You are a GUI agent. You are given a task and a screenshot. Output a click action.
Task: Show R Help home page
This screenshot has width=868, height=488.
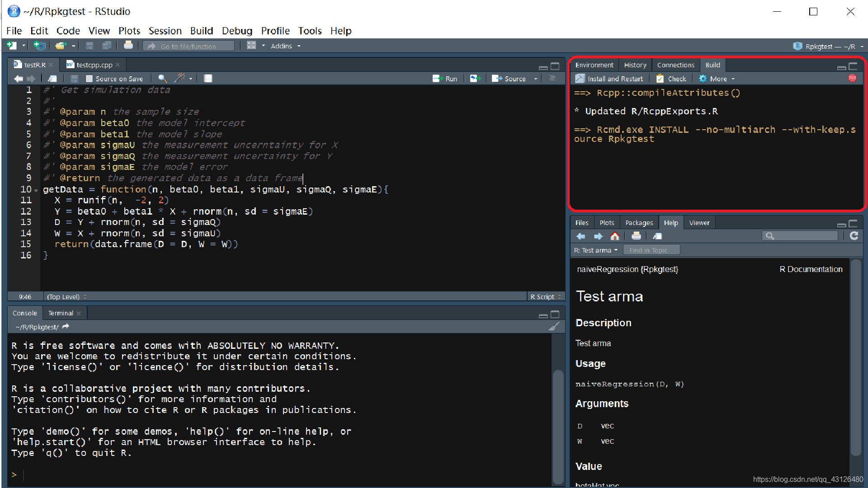(615, 236)
